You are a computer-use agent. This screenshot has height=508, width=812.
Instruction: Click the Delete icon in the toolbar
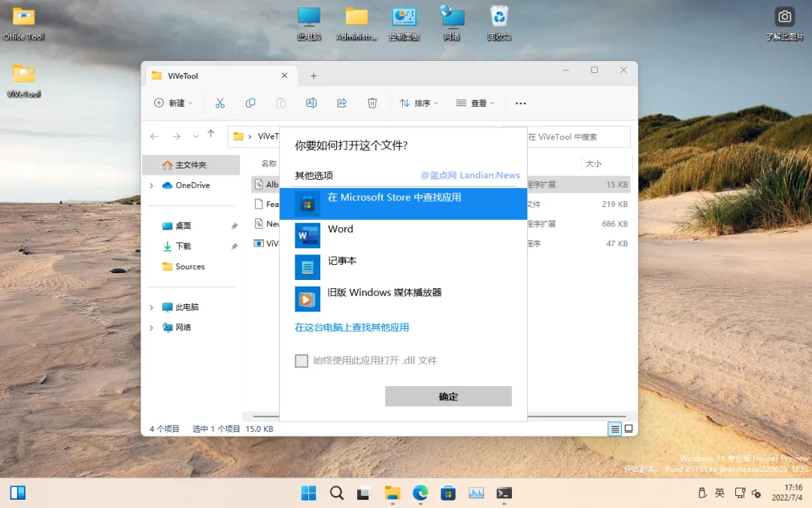[x=372, y=102]
